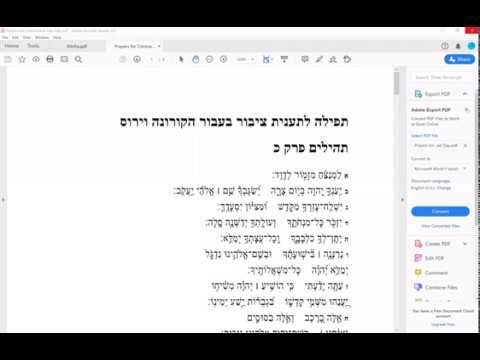
Task: Open the File menu
Action: (x=5, y=38)
